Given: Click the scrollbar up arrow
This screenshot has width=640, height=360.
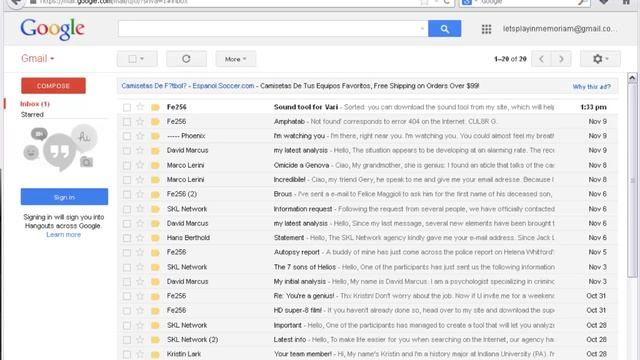Looking at the screenshot, I should point(632,78).
